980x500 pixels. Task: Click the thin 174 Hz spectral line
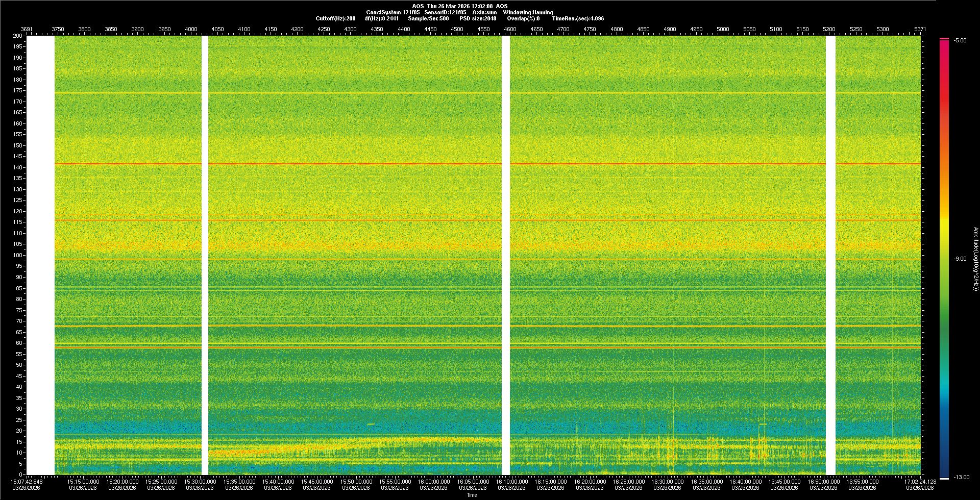point(357,93)
